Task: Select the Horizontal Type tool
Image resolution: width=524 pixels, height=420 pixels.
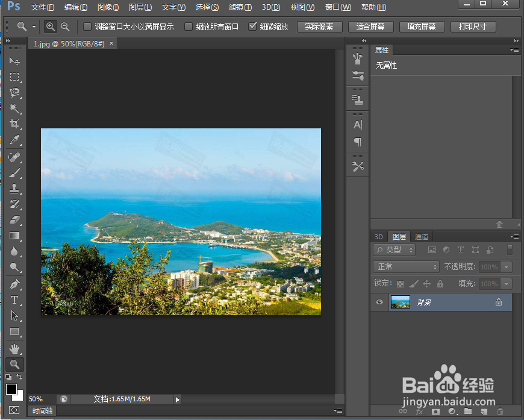Action: coord(14,300)
